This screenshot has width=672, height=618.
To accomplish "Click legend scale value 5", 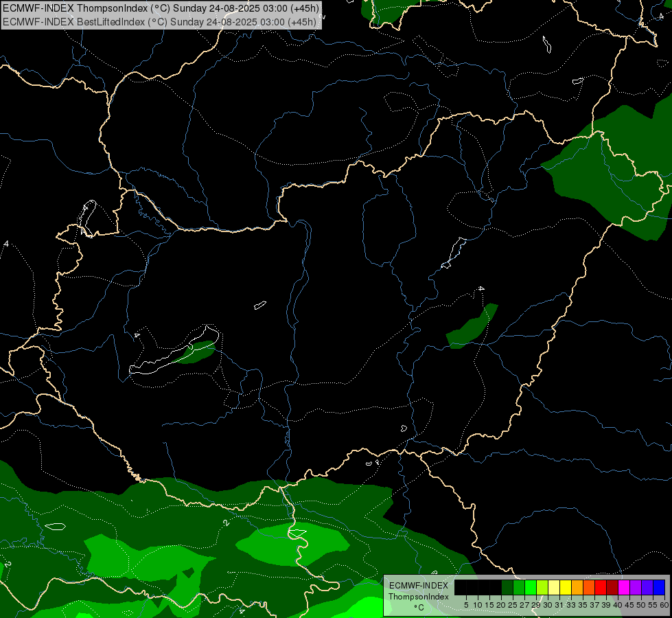I will (466, 605).
